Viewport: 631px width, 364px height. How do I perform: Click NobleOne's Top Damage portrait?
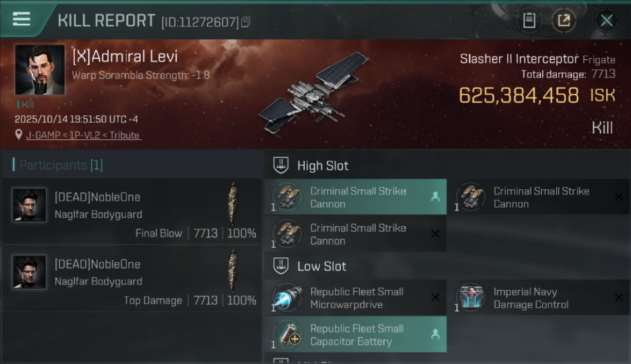(30, 272)
